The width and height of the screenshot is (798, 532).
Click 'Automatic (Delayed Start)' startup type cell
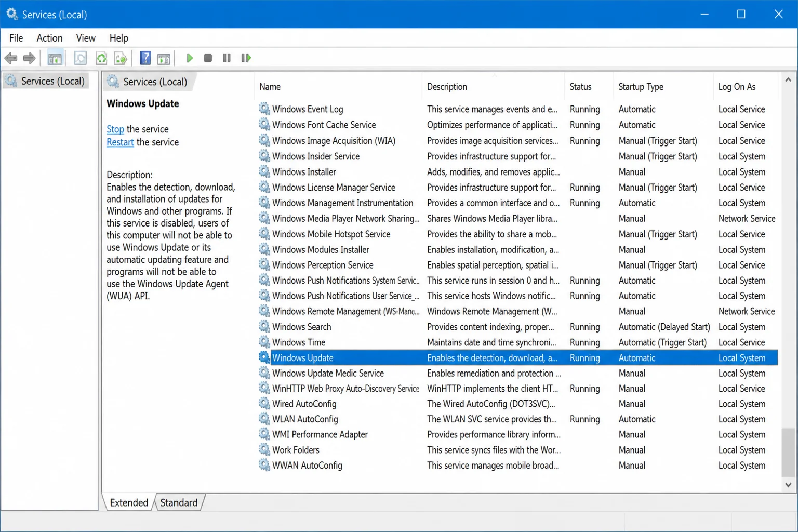click(x=664, y=327)
